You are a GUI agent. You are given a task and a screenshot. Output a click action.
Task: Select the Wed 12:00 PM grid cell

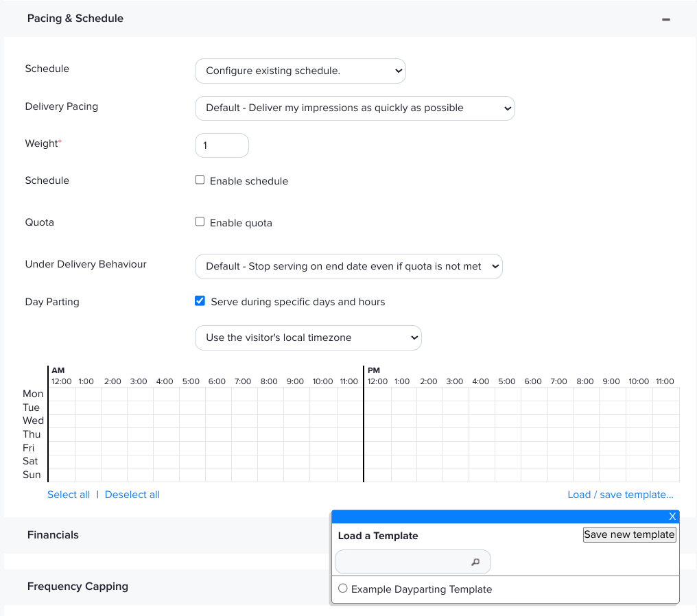tap(378, 421)
